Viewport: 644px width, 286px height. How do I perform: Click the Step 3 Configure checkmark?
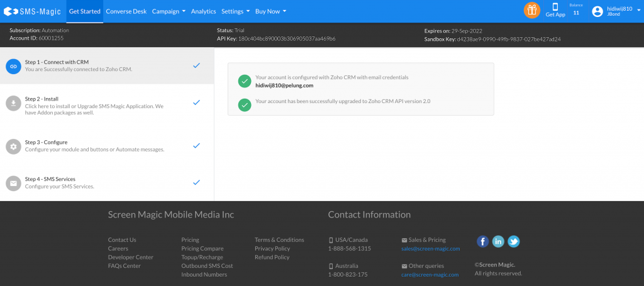point(196,145)
